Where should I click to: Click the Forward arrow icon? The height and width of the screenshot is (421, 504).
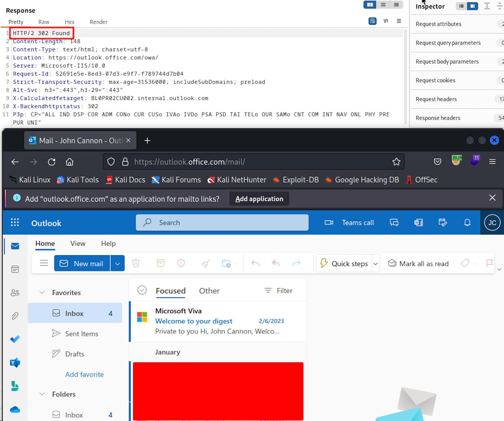[x=296, y=263]
